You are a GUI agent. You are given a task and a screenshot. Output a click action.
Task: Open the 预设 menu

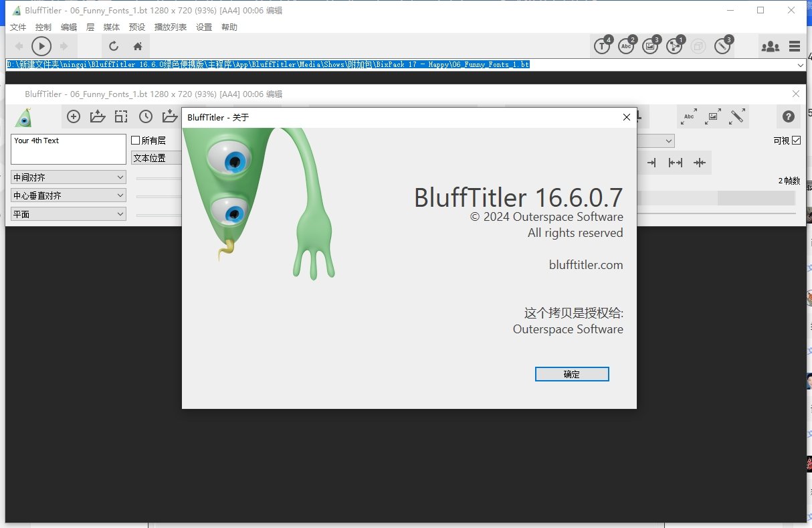(137, 27)
